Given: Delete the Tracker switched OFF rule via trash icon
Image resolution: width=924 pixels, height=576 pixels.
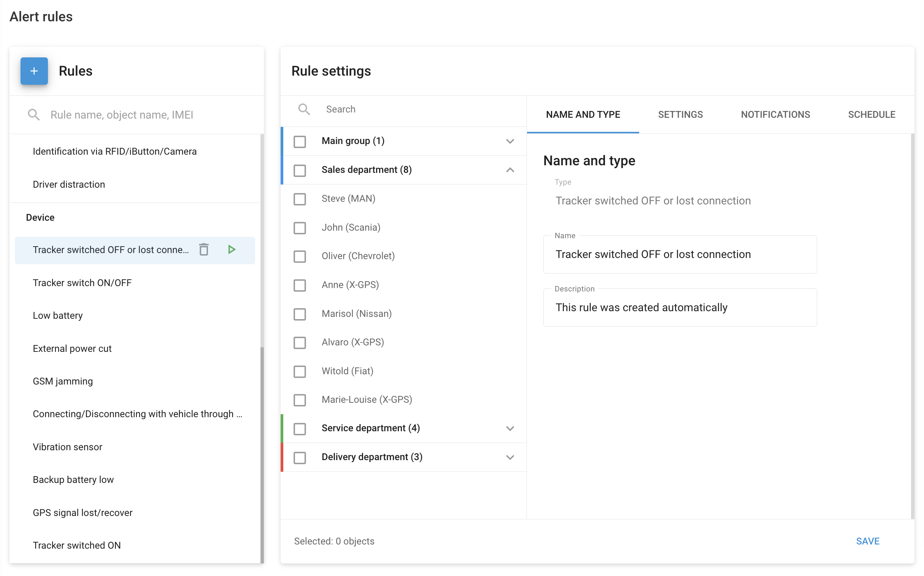Looking at the screenshot, I should click(x=204, y=250).
